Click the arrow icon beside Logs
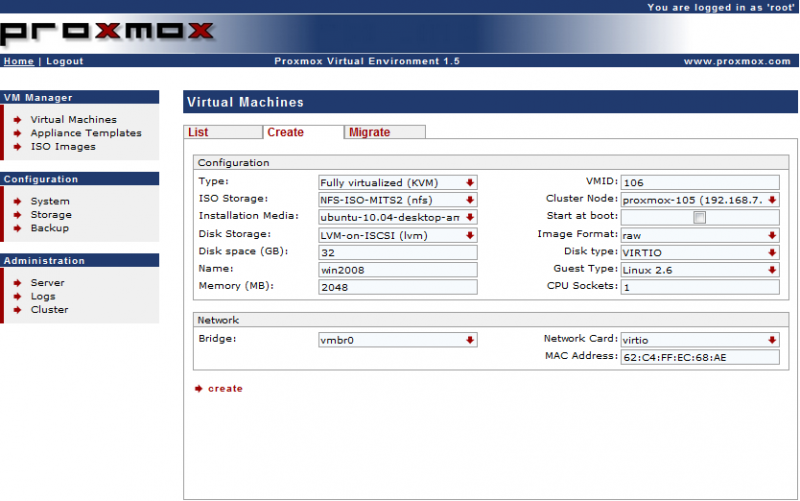Viewport: 800px width, 501px height. [x=19, y=296]
